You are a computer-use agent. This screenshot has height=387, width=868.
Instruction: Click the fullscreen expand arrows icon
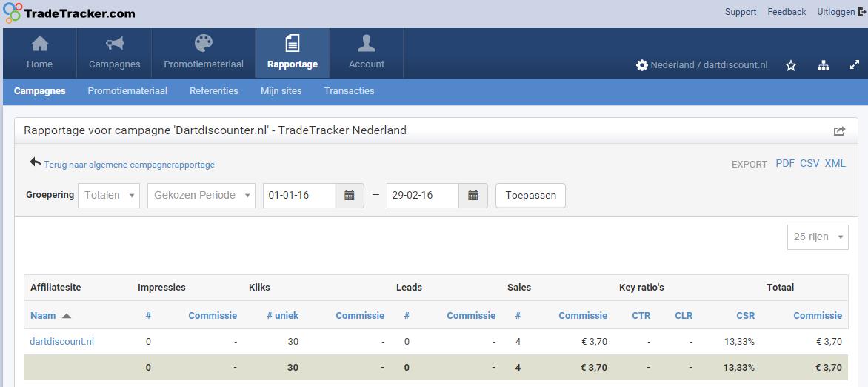855,64
